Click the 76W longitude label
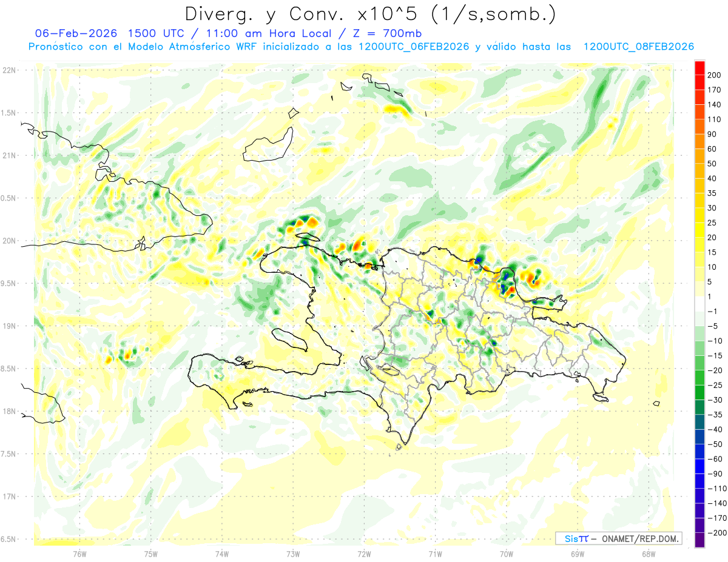The height and width of the screenshot is (562, 728). (79, 553)
